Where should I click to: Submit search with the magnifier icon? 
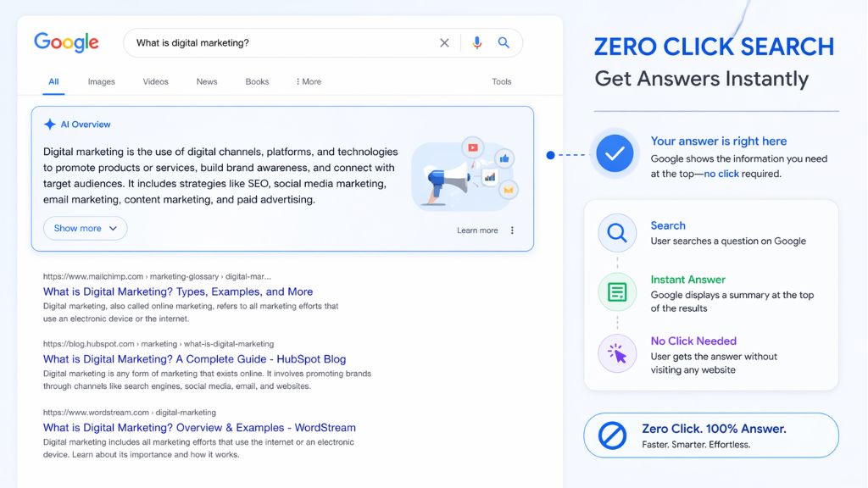click(x=504, y=42)
